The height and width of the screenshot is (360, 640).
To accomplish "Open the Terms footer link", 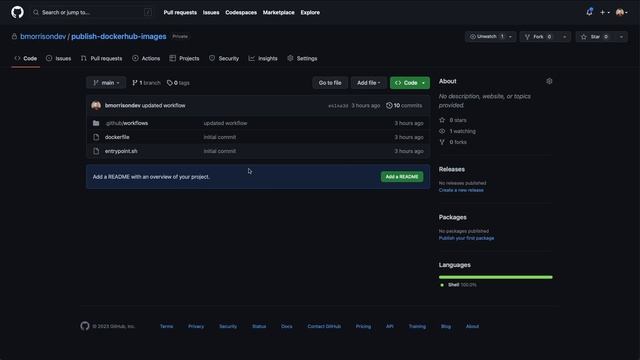I will point(167,327).
